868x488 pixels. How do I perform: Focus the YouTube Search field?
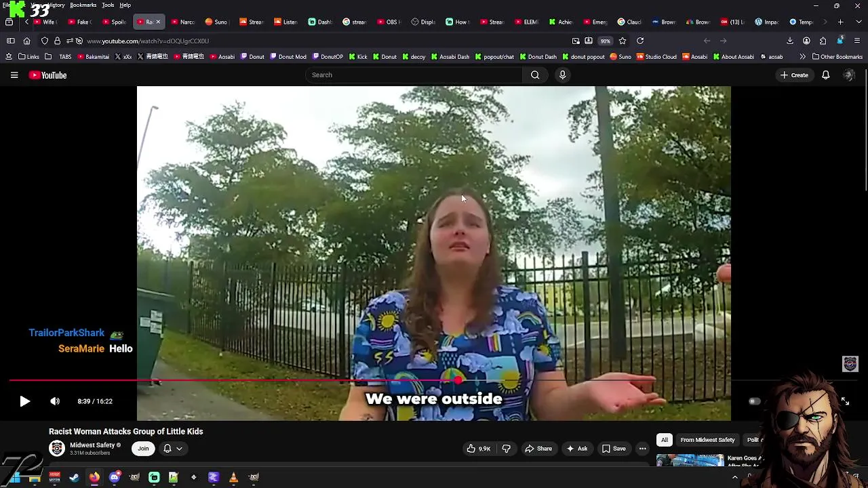(x=414, y=75)
